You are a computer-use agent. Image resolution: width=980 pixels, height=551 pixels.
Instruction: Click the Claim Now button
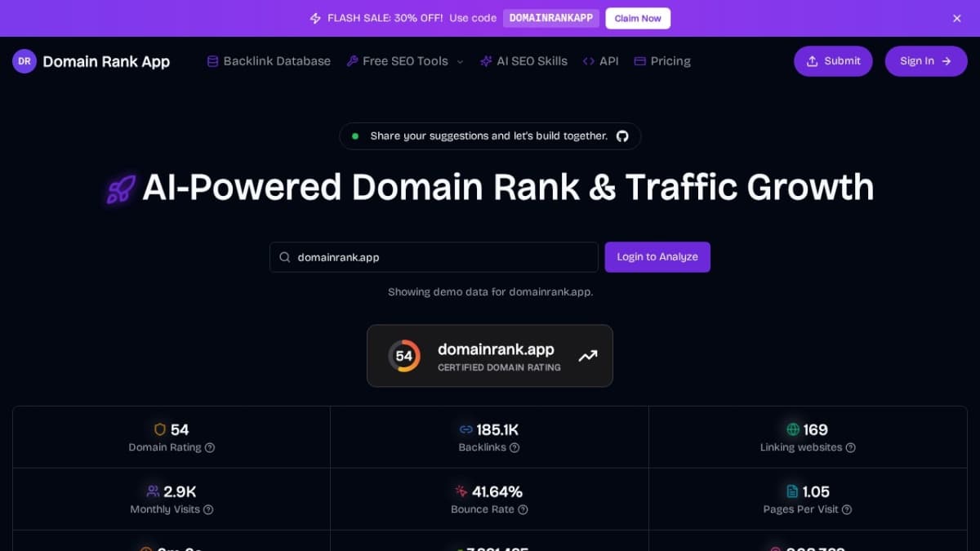coord(638,18)
